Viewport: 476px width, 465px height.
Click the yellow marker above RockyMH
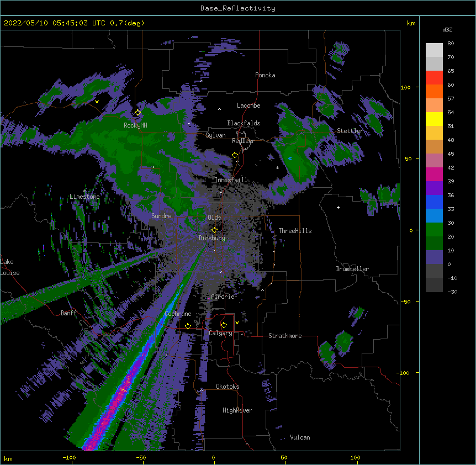(137, 113)
